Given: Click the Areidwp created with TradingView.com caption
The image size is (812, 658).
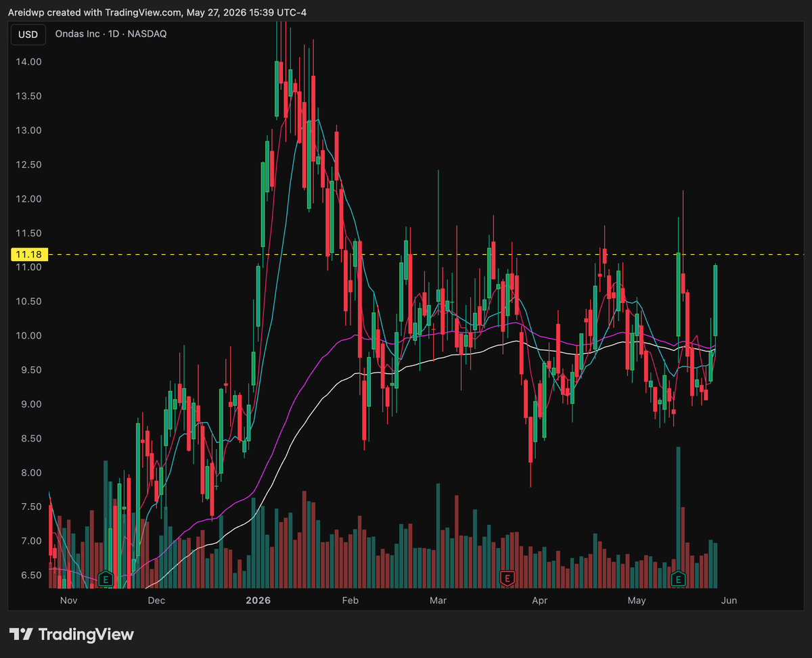Looking at the screenshot, I should 157,11.
